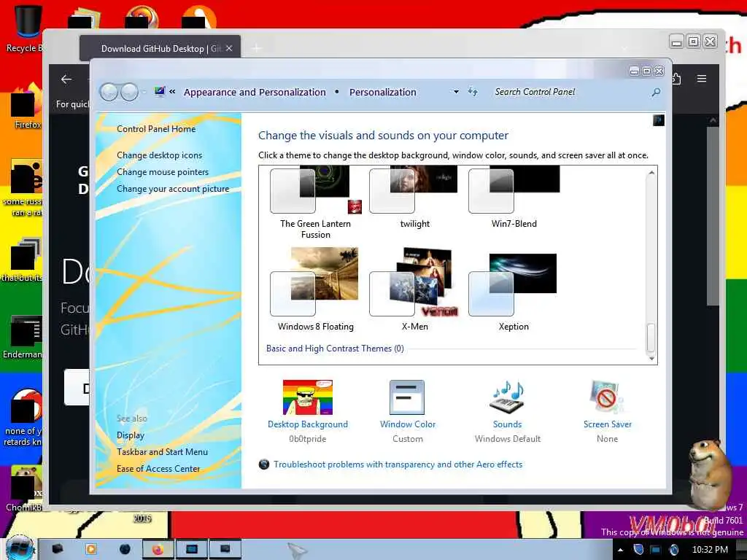Open Display in See also
747x560 pixels.
pyautogui.click(x=131, y=435)
